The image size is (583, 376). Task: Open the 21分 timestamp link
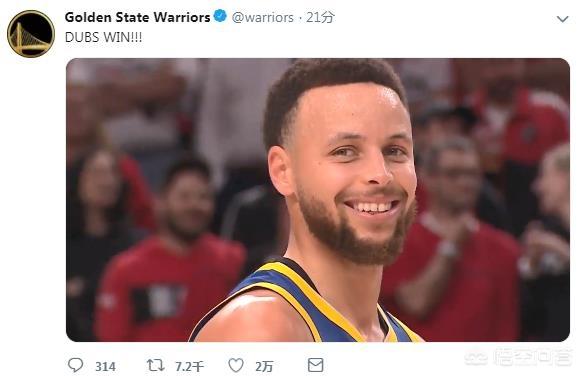pos(320,17)
